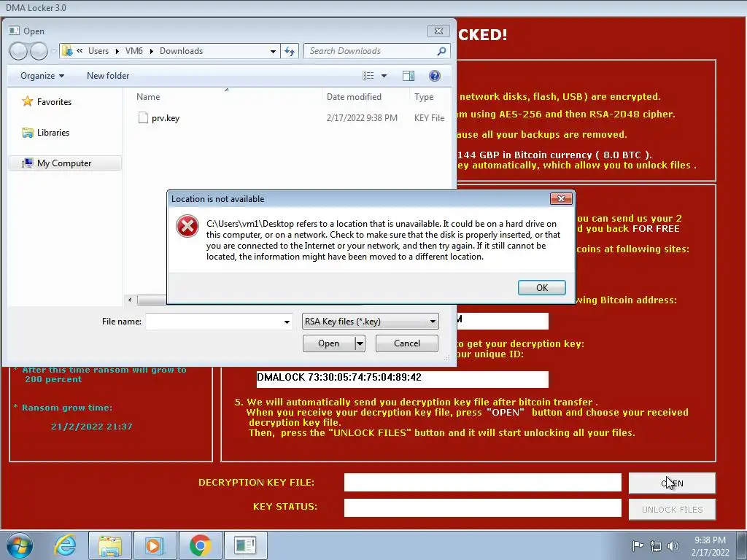Click the red error icon in the dialog
Image resolution: width=747 pixels, height=560 pixels.
[187, 226]
